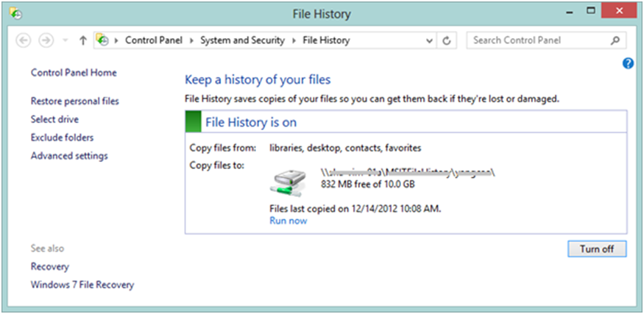644x314 pixels.
Task: Open the Select drive link
Action: (x=54, y=119)
